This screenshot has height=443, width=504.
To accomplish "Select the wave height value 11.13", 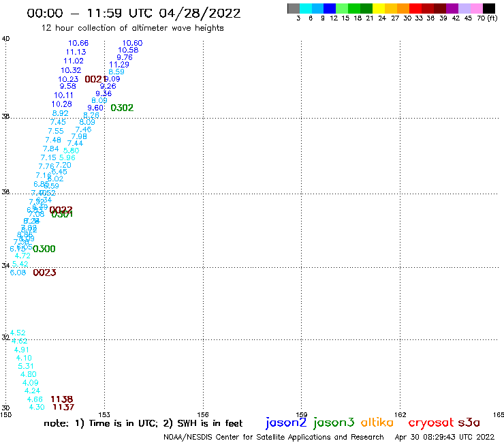I will coord(76,52).
